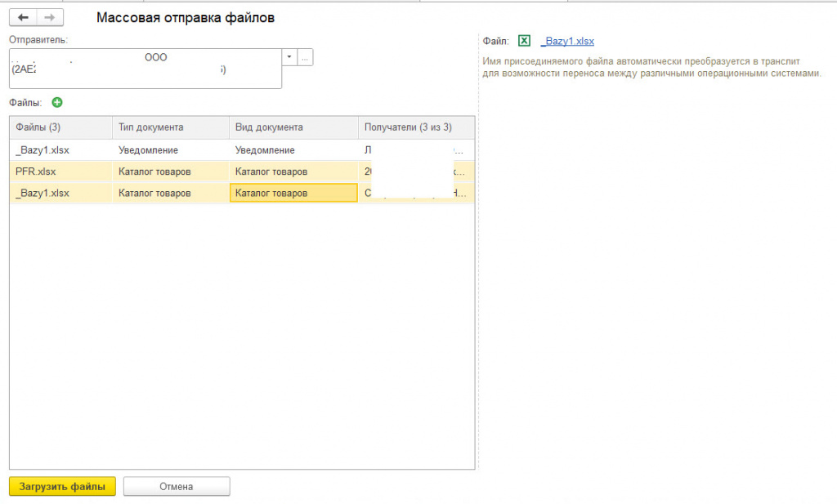
Task: Click the Excel icon next to Файл
Action: tap(524, 41)
